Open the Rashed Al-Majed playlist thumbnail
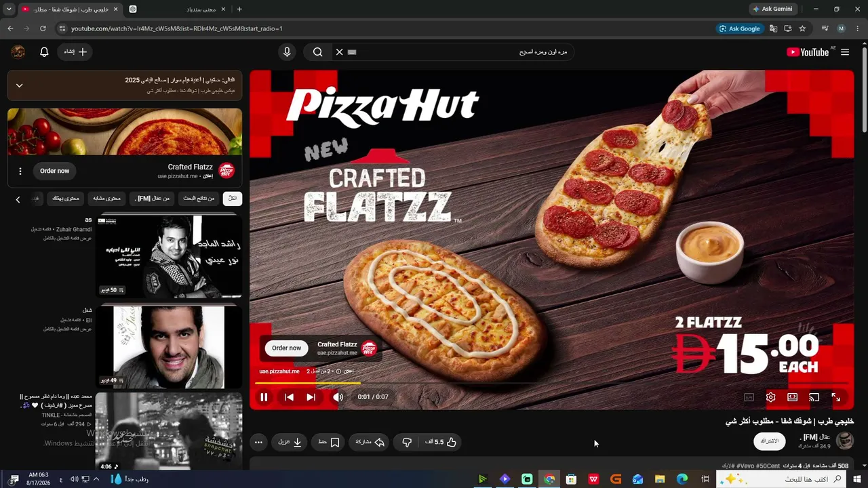 tap(169, 257)
